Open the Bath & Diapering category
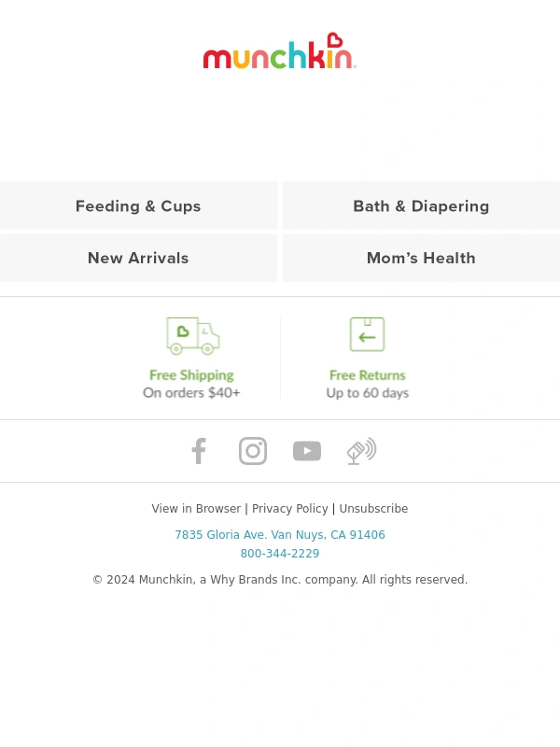Image resolution: width=560 pixels, height=747 pixels. pos(422,205)
